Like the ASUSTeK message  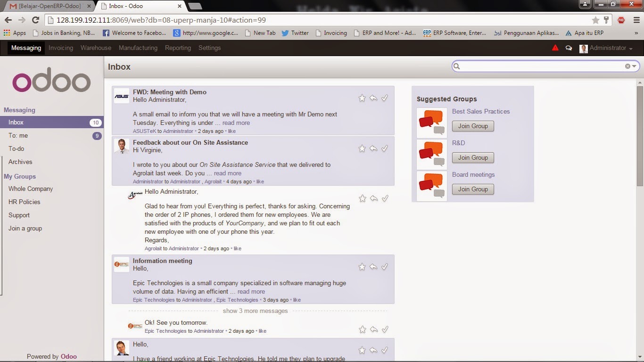pos(232,131)
